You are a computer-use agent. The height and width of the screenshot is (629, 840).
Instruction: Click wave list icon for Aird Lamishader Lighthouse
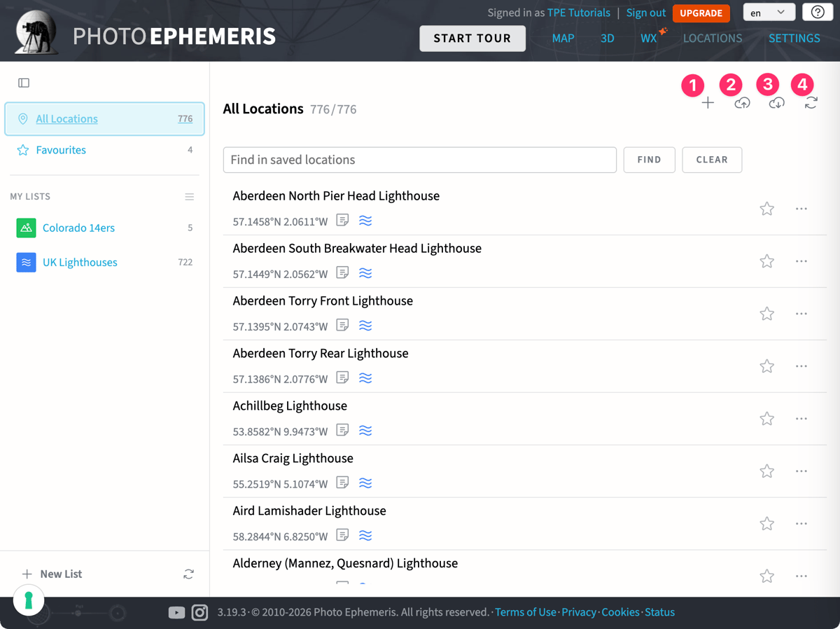point(365,536)
